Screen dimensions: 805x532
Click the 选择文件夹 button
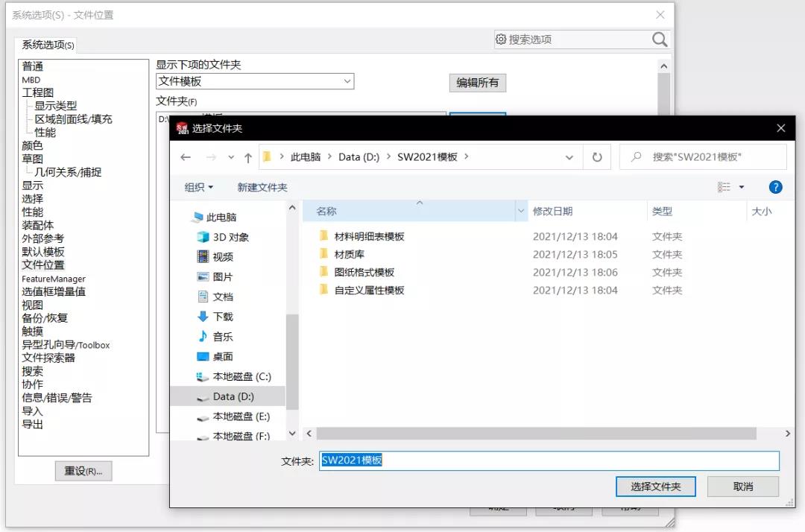coord(655,487)
